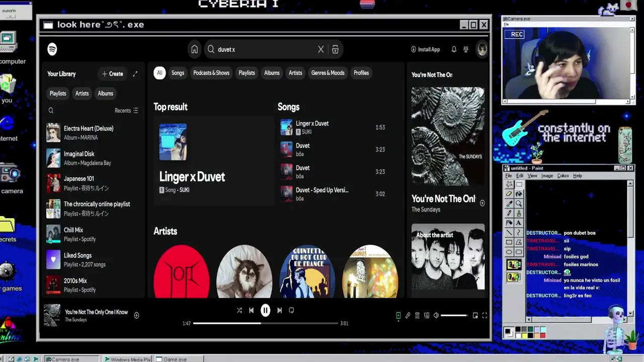Open the Liked Songs playlist
This screenshot has height=362, width=644.
[x=93, y=260]
